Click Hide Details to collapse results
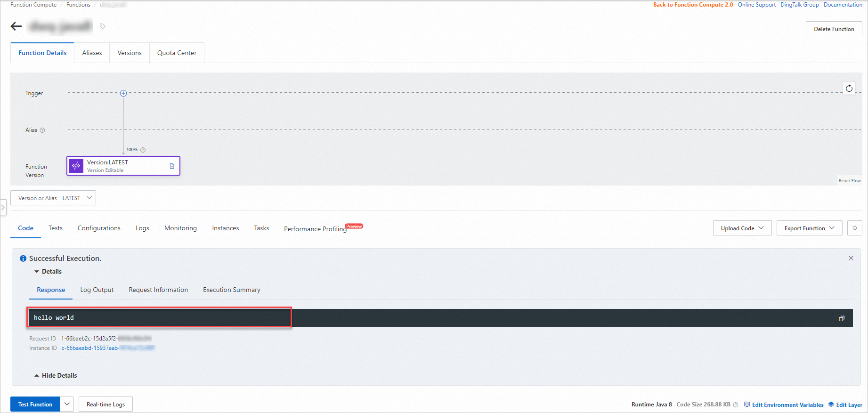The width and height of the screenshot is (868, 413). (x=56, y=375)
